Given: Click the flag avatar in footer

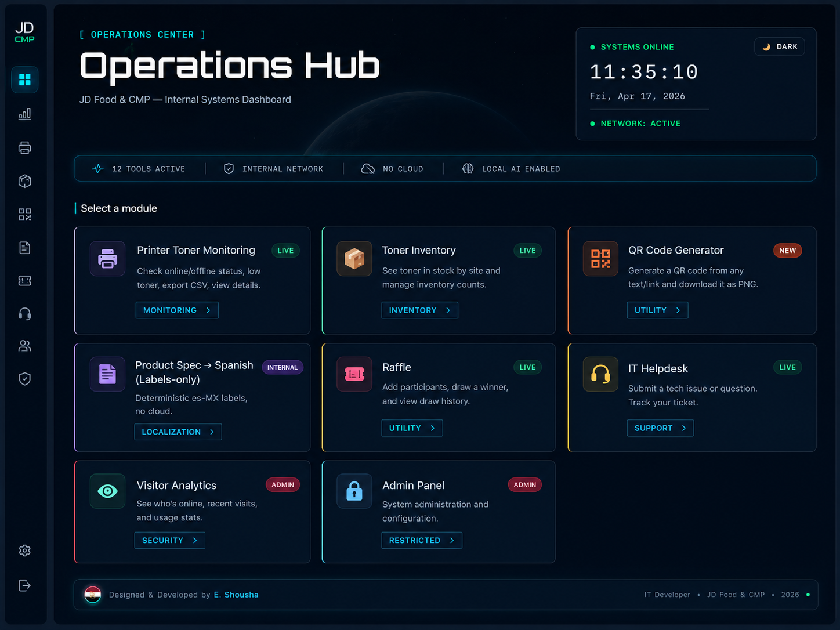Looking at the screenshot, I should tap(93, 595).
